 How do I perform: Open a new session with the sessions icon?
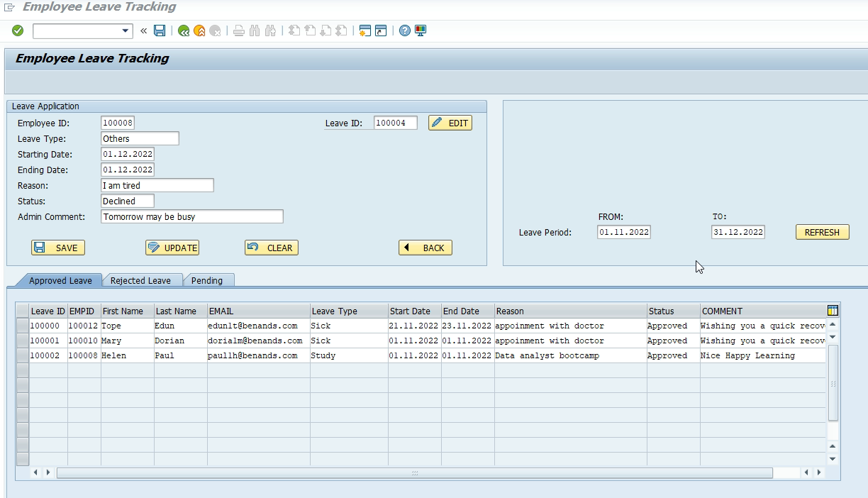[x=364, y=31]
